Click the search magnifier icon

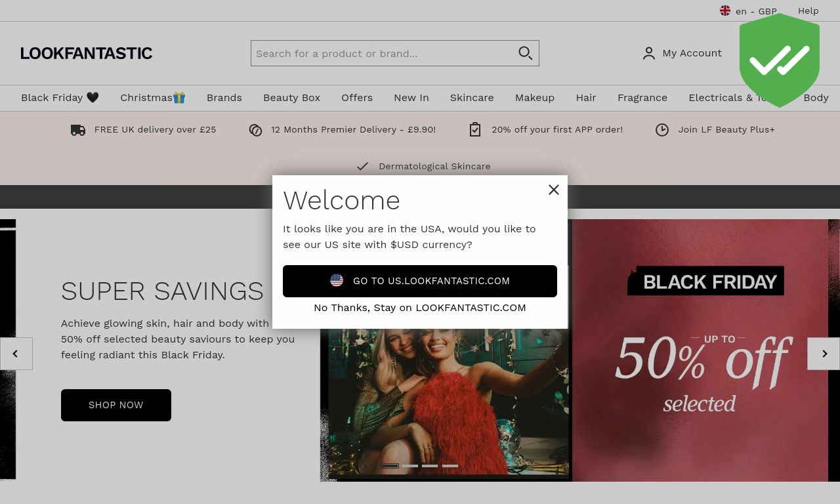[x=525, y=53]
